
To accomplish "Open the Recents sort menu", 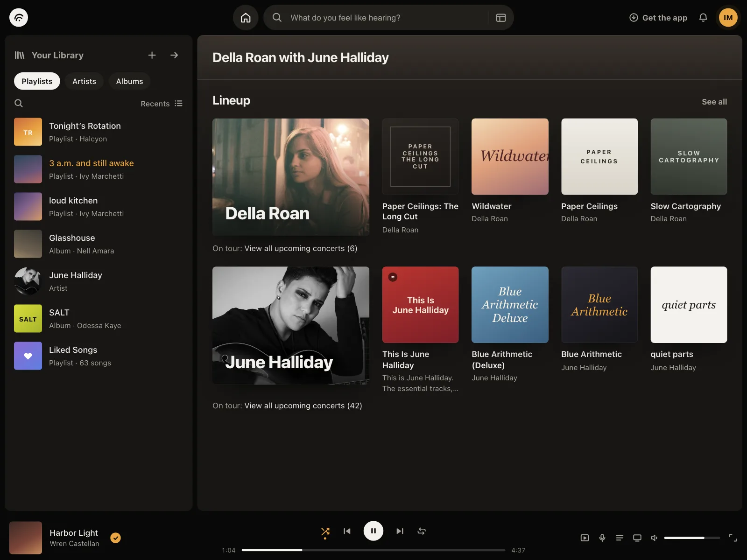I will pyautogui.click(x=162, y=104).
